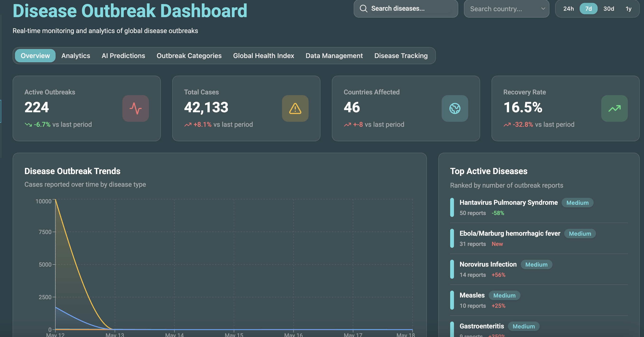Click the New label under Ebola/Marburg
This screenshot has width=644, height=337.
pyautogui.click(x=497, y=244)
